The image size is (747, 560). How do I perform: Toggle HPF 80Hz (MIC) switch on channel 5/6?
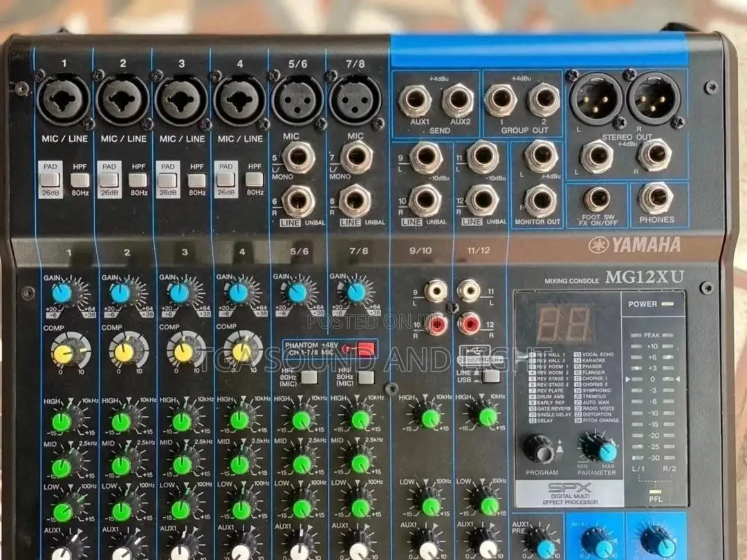pos(309,377)
